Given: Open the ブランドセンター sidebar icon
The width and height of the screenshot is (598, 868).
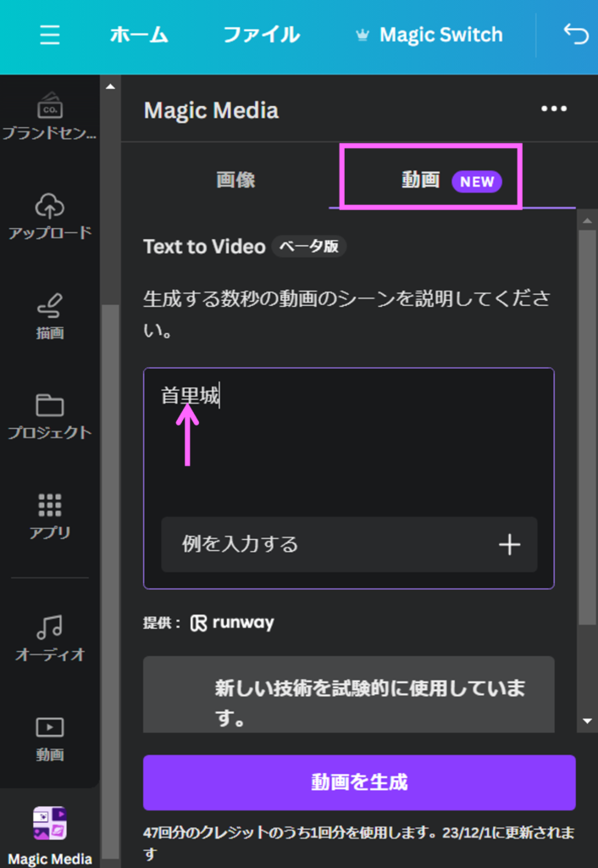Looking at the screenshot, I should pyautogui.click(x=49, y=116).
